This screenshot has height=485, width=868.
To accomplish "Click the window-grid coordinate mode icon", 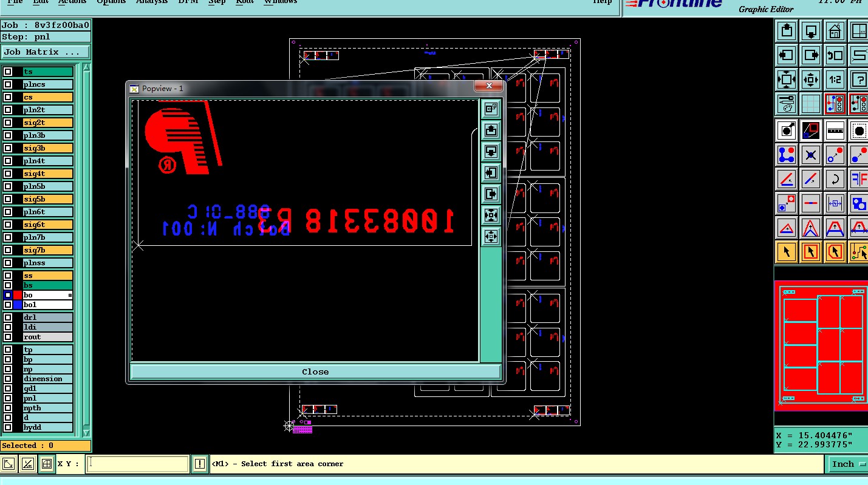I will click(x=46, y=464).
